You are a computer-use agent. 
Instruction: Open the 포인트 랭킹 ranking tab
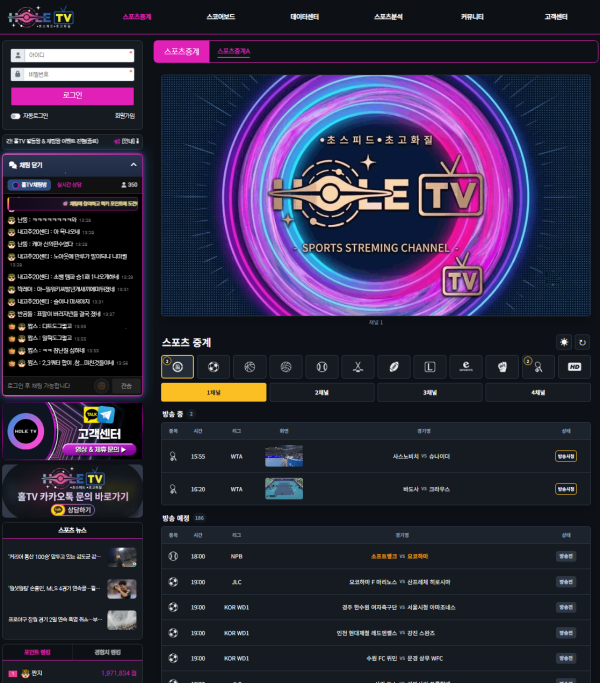[x=37, y=652]
